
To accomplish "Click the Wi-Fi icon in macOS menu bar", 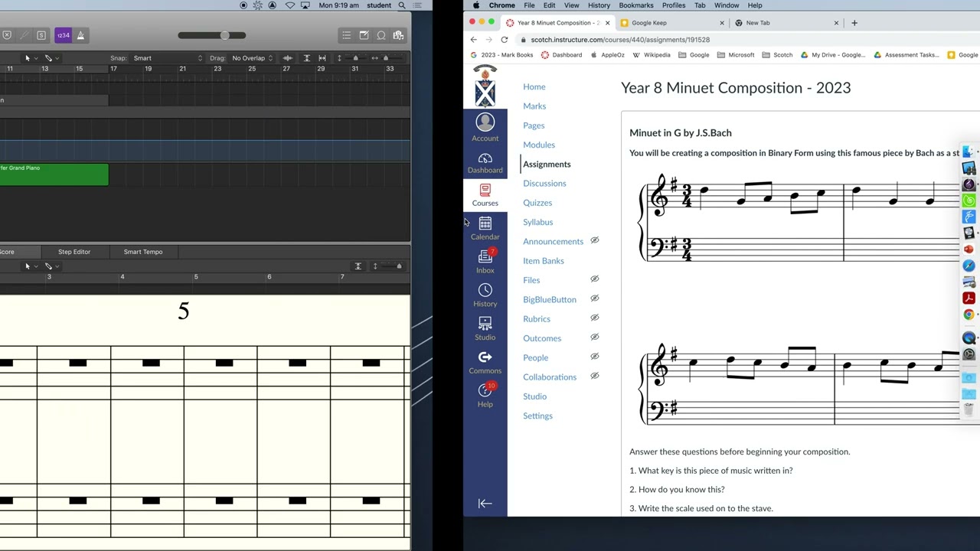I will pos(290,5).
